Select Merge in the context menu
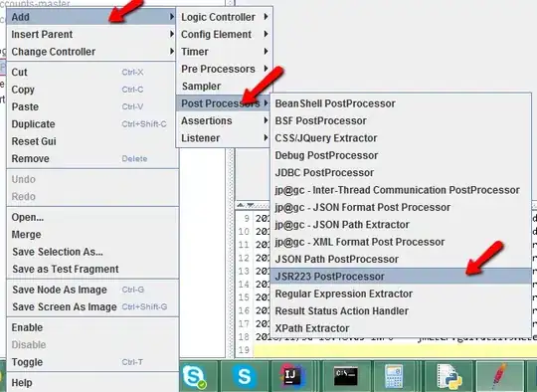The height and width of the screenshot is (392, 537). (x=92, y=235)
